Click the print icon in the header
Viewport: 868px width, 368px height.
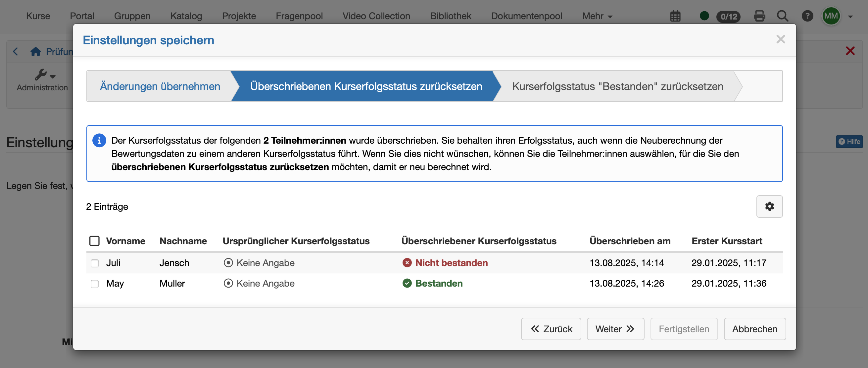[x=759, y=16]
